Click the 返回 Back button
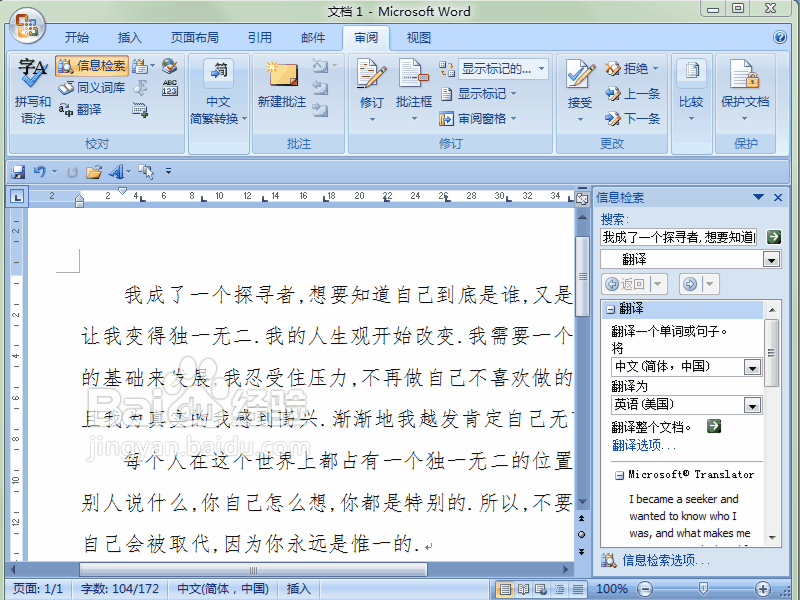 tap(628, 284)
